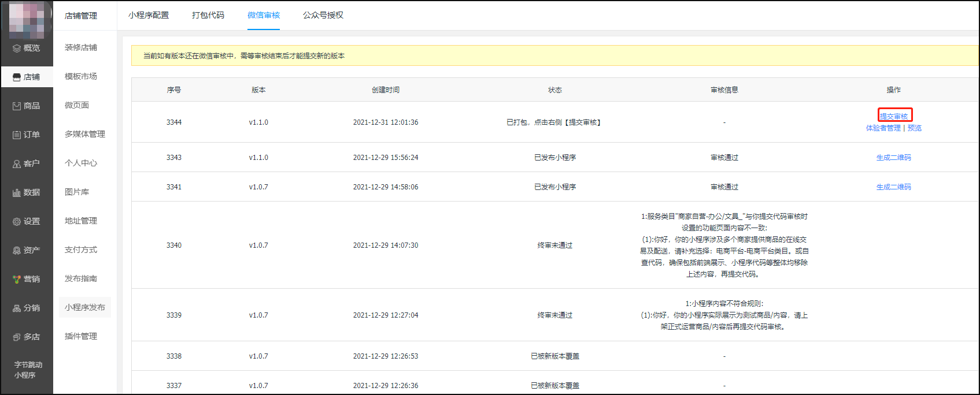Open 装修店铺 in the submenu
The width and height of the screenshot is (980, 395).
click(81, 47)
